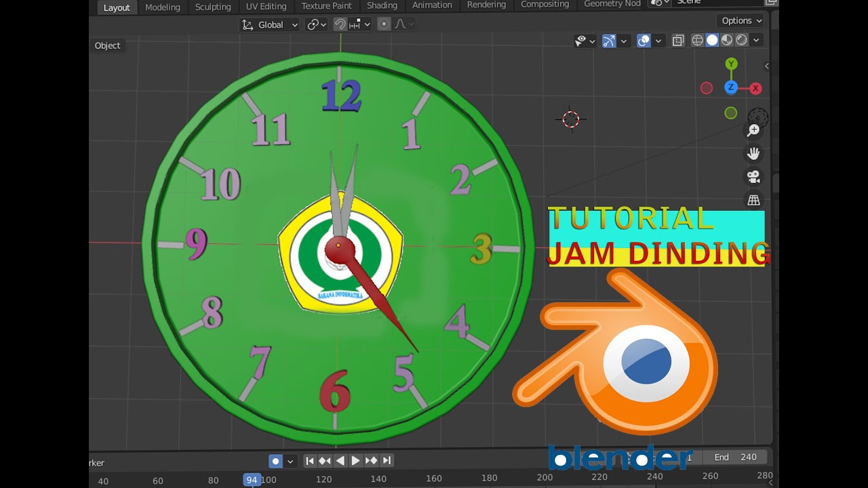
Task: Open the Object menu in viewport header
Action: coord(107,45)
